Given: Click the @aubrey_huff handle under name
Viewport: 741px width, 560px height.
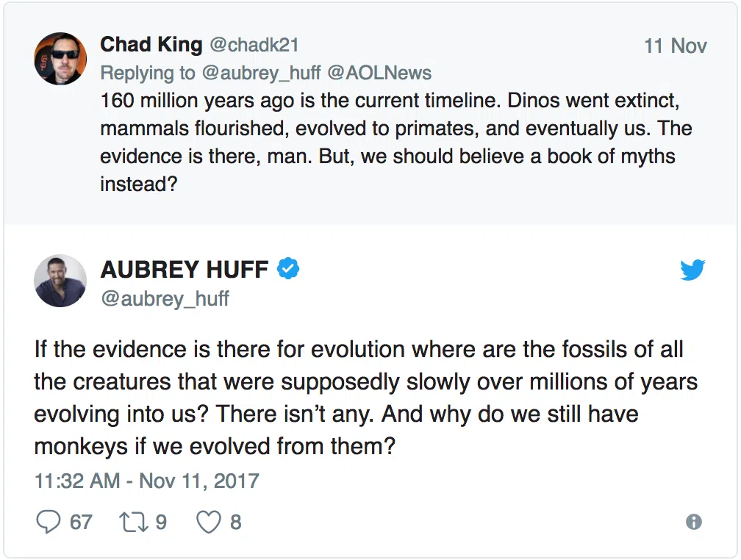Looking at the screenshot, I should click(x=165, y=298).
